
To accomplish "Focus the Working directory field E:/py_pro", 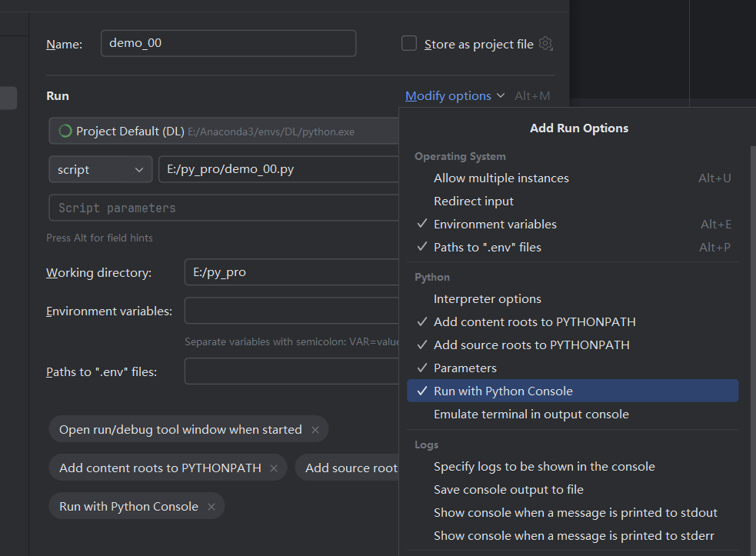I will tap(291, 272).
